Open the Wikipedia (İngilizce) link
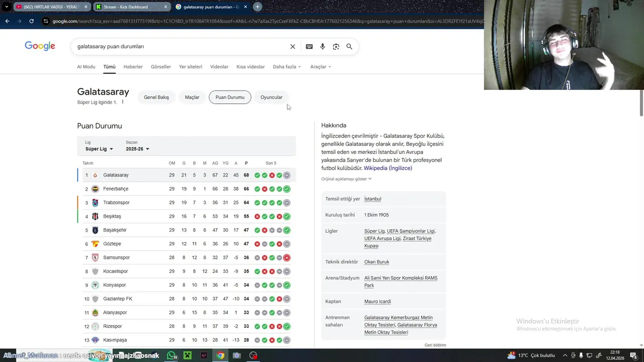The height and width of the screenshot is (362, 644). (x=388, y=168)
